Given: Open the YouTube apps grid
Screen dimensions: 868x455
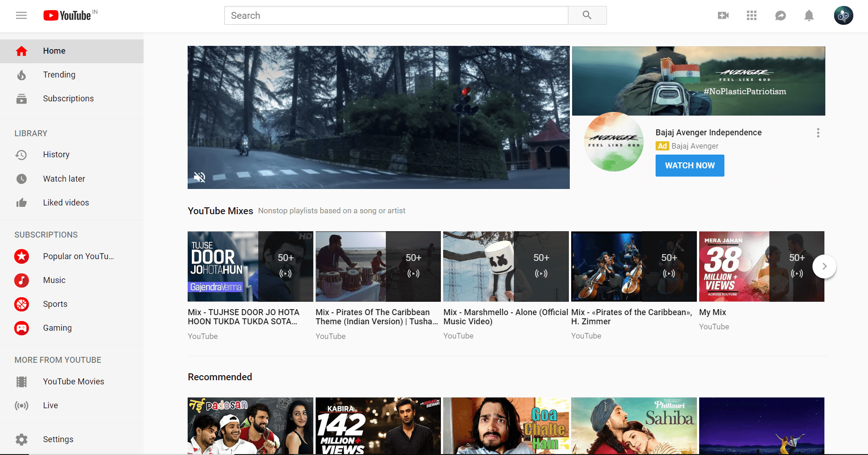Looking at the screenshot, I should tap(751, 15).
